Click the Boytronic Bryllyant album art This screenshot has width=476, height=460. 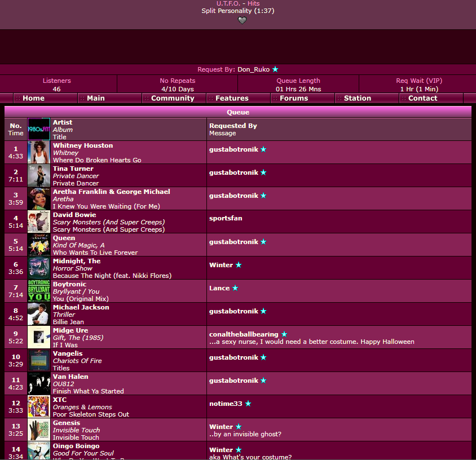39,291
